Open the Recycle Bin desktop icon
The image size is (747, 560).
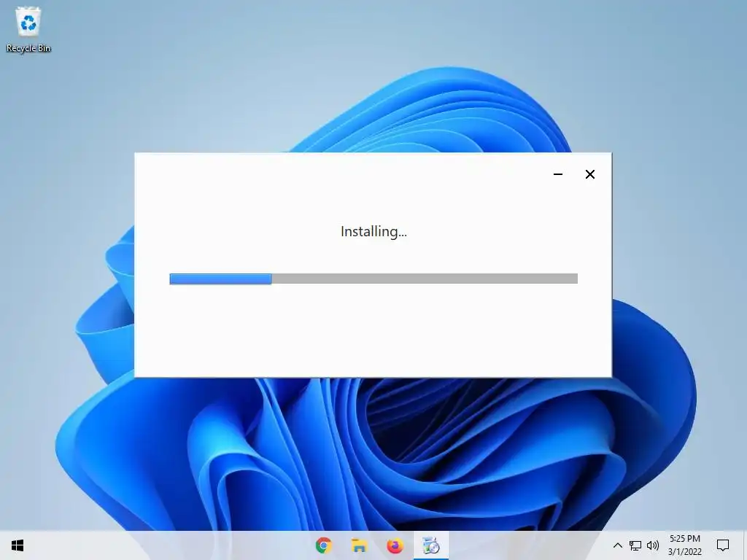28,29
